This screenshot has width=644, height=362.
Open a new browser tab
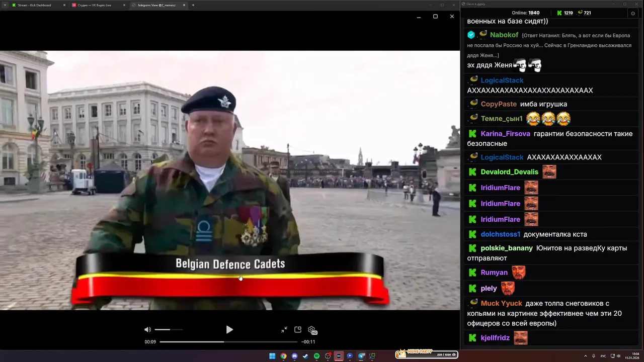[x=193, y=5]
